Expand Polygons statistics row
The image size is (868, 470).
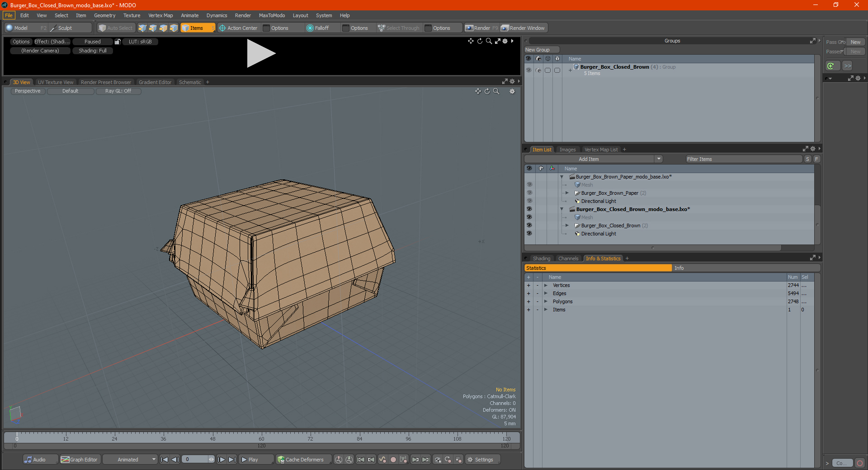pyautogui.click(x=546, y=301)
